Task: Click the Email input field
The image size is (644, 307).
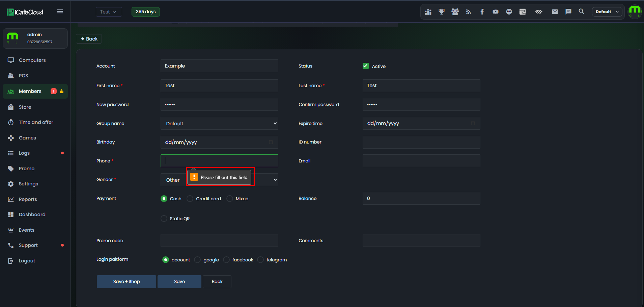Action: [x=421, y=161]
